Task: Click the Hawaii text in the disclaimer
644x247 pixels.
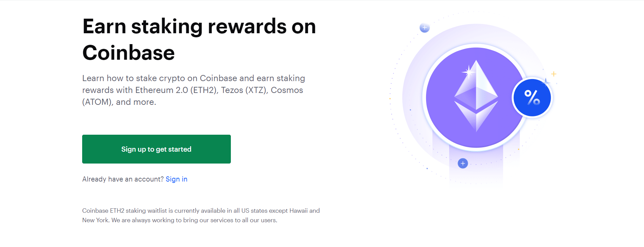Action: (x=298, y=211)
